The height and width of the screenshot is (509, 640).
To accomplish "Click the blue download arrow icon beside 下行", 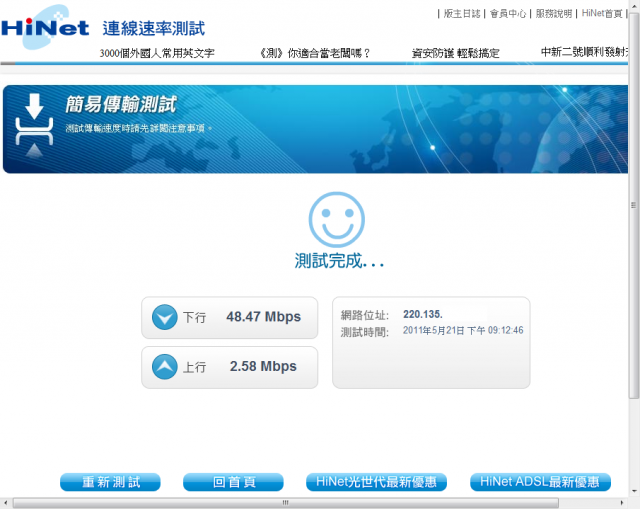I will [x=164, y=317].
